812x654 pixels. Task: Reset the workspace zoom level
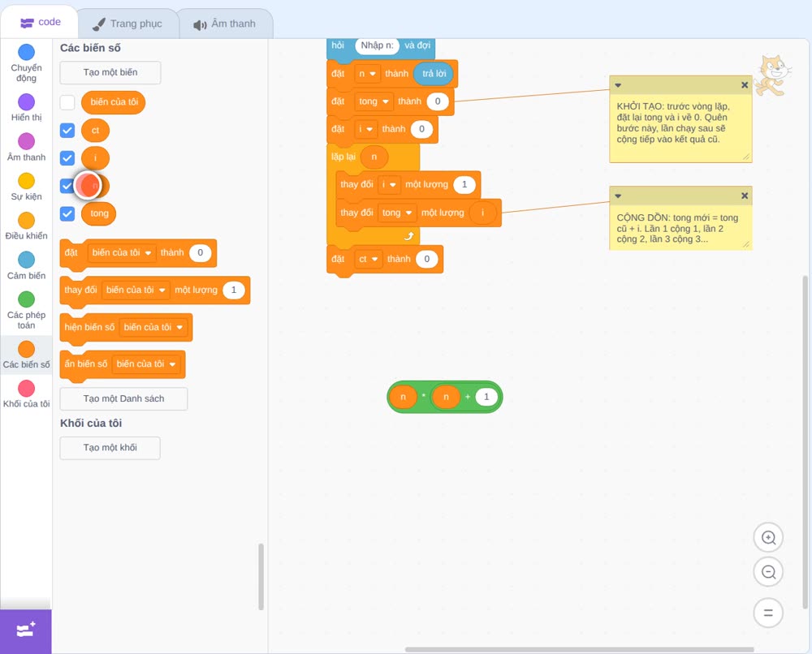click(768, 613)
